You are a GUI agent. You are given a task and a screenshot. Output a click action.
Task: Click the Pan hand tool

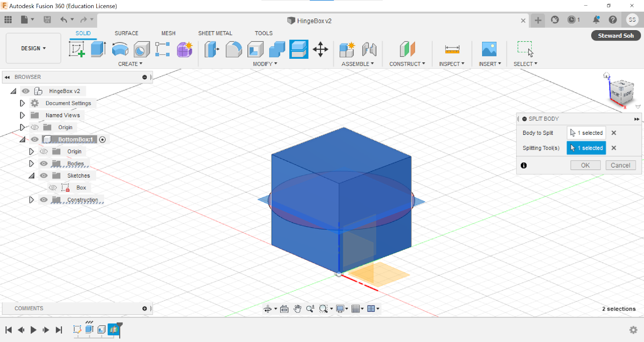coord(297,309)
